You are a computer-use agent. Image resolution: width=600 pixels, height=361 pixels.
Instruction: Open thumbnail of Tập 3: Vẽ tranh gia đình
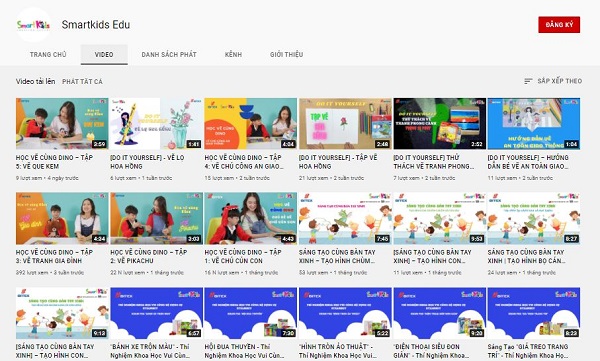[62, 218]
